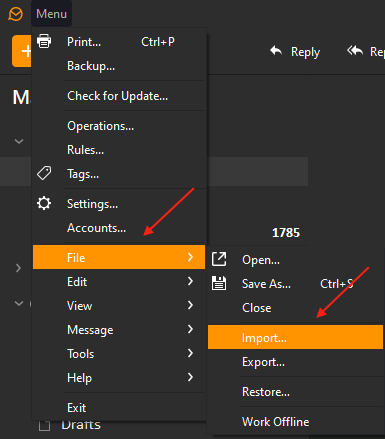Open Rules... entry
This screenshot has width=385, height=439.
[x=119, y=150]
